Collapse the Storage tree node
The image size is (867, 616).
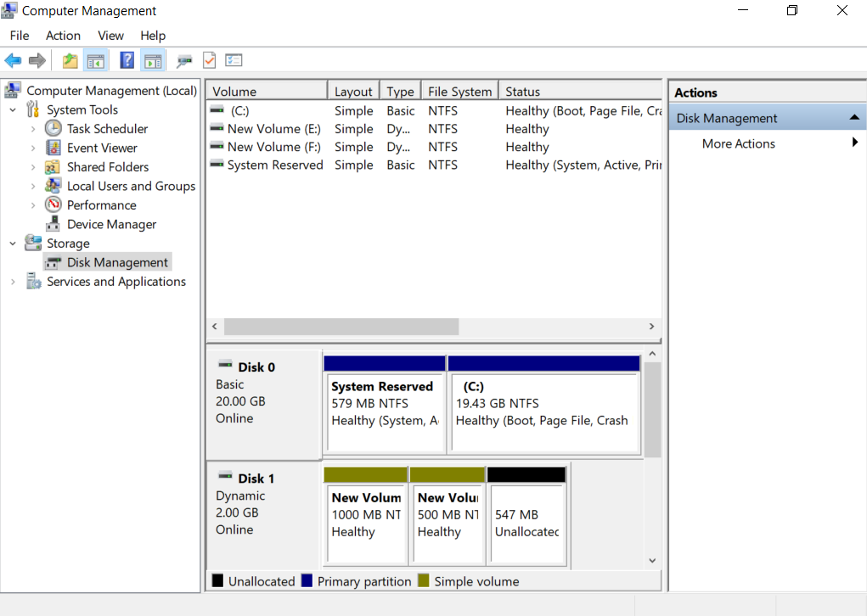point(13,243)
